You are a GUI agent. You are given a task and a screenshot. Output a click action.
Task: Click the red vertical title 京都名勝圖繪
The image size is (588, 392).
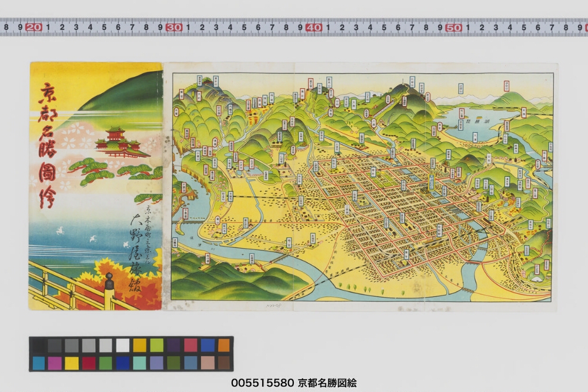tap(48, 145)
